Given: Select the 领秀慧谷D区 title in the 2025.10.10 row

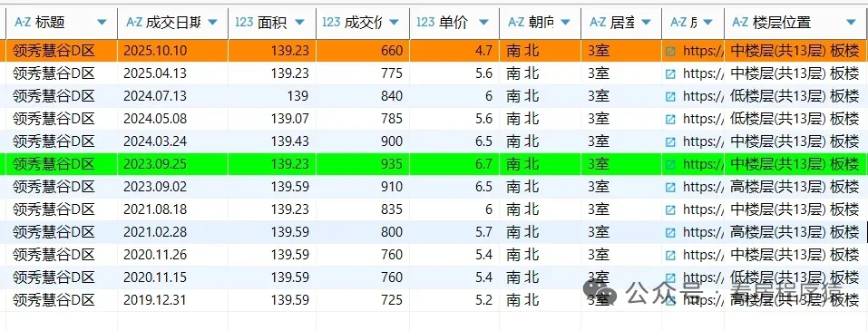Looking at the screenshot, I should pos(54,52).
